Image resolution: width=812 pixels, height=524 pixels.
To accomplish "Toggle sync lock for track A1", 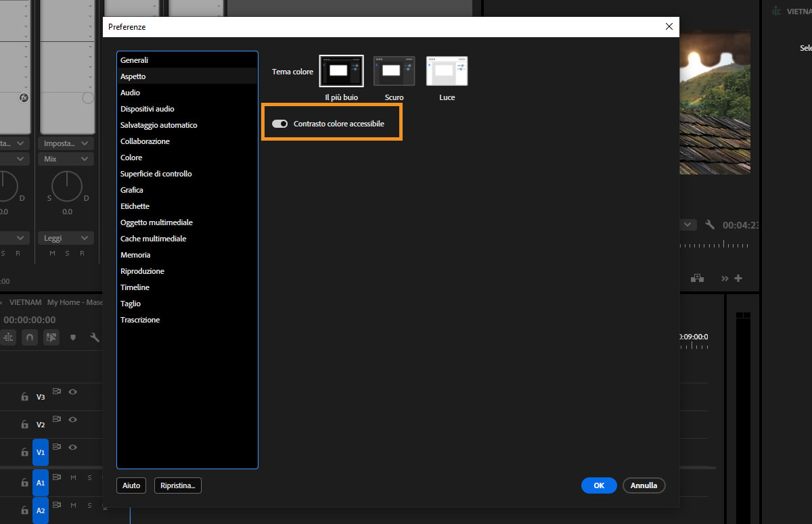I will pyautogui.click(x=57, y=477).
